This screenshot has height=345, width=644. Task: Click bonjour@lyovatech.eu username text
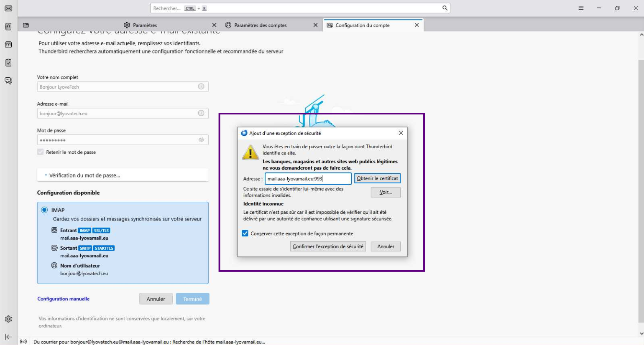(84, 274)
